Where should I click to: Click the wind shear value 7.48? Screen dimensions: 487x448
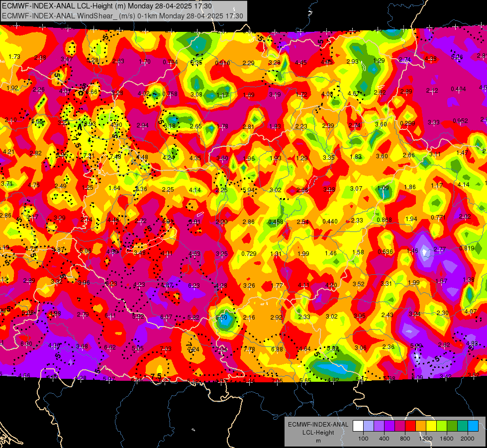[x=115, y=156]
